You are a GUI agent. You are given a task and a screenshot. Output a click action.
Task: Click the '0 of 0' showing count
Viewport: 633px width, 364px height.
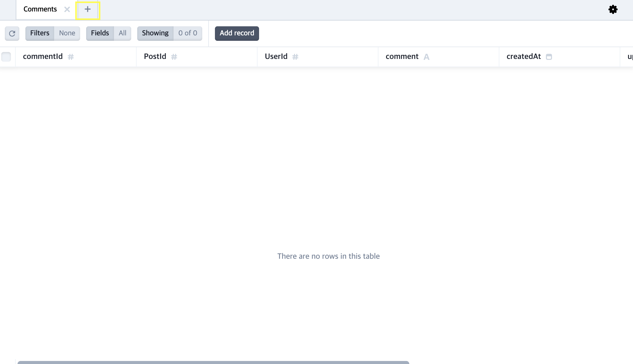coord(187,33)
